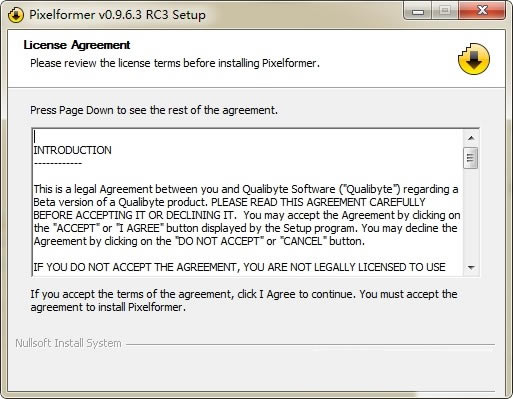Close the Pixelformer Setup window
The height and width of the screenshot is (399, 513).
pyautogui.click(x=482, y=11)
